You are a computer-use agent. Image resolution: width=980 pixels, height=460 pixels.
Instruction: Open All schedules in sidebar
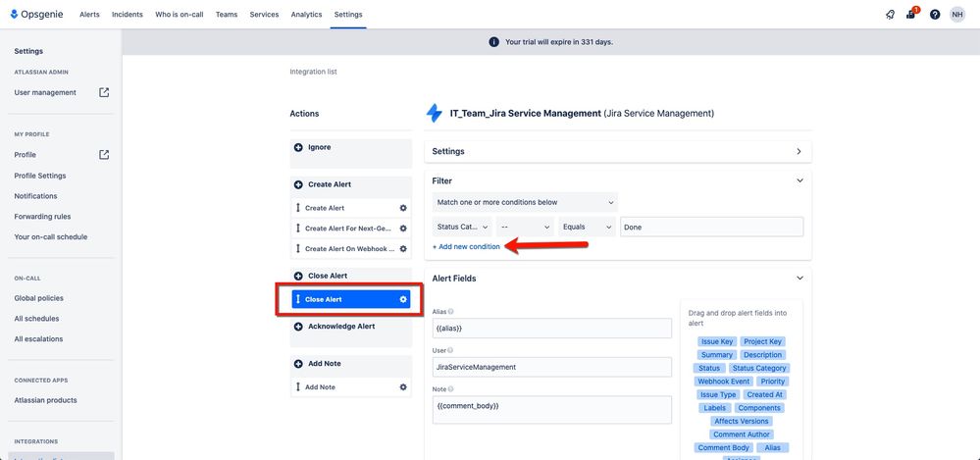36,319
